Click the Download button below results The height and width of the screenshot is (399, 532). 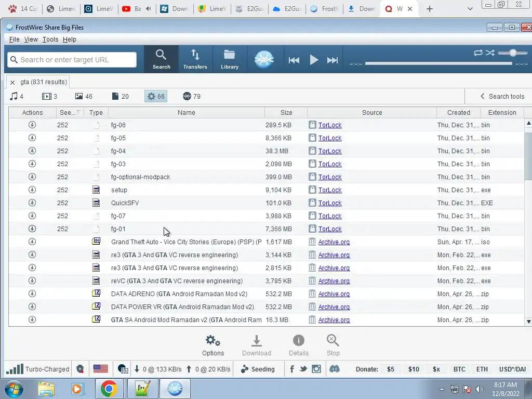pos(257,345)
